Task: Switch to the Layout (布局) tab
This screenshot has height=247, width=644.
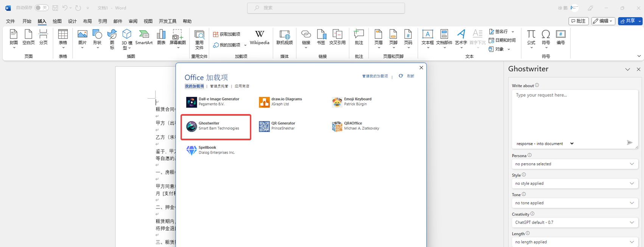Action: tap(87, 21)
